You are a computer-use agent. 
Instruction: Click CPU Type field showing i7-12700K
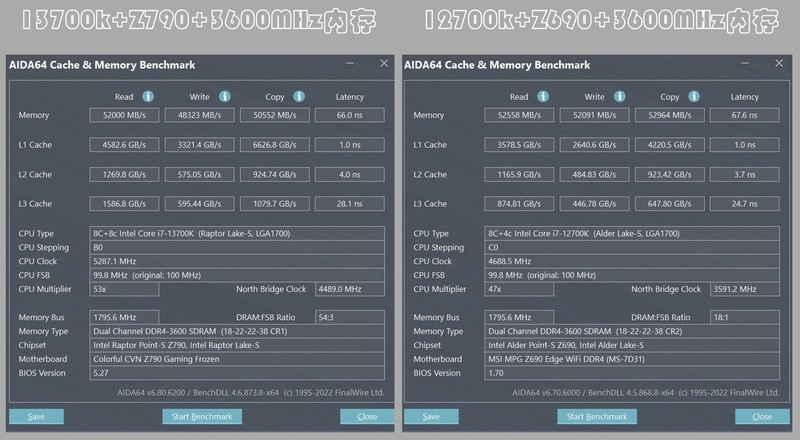click(632, 233)
